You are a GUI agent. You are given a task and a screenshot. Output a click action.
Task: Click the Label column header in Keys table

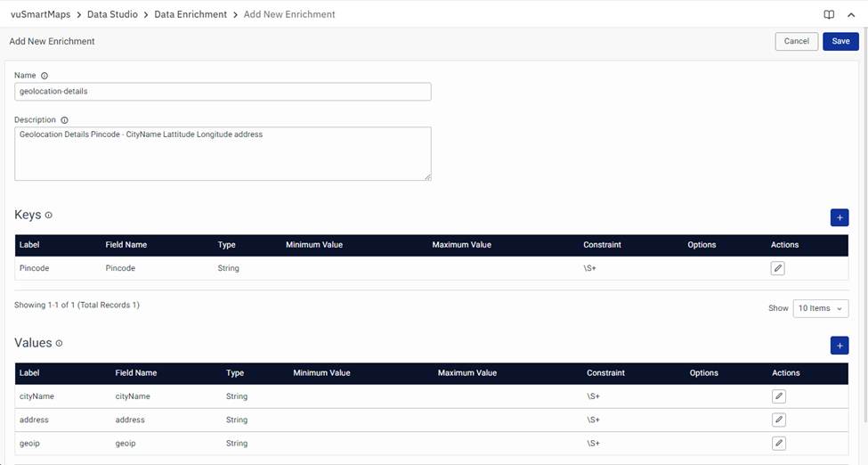(29, 245)
